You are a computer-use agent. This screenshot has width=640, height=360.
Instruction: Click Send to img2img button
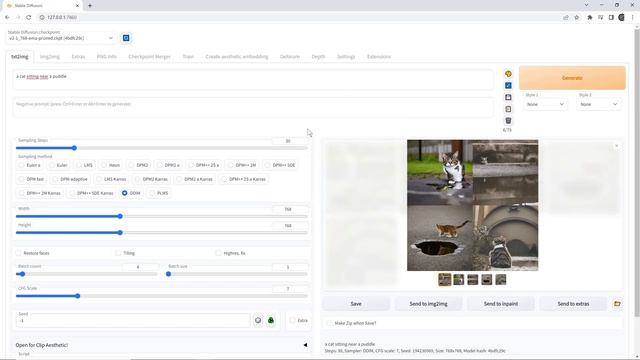coord(428,304)
